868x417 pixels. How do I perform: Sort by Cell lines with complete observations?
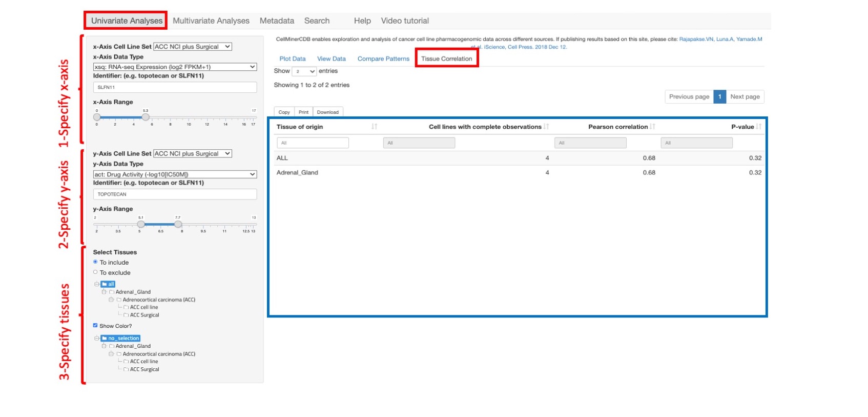[546, 127]
